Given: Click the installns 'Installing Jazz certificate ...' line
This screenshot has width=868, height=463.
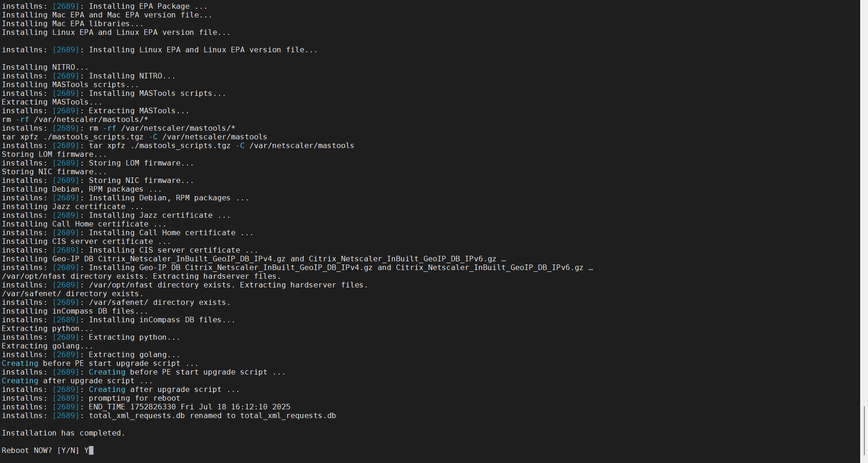Looking at the screenshot, I should (x=159, y=215).
